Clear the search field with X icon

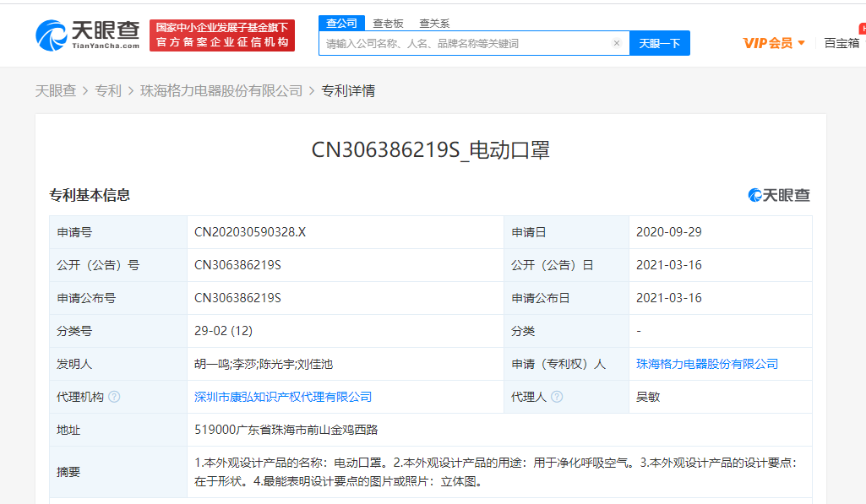coord(617,43)
